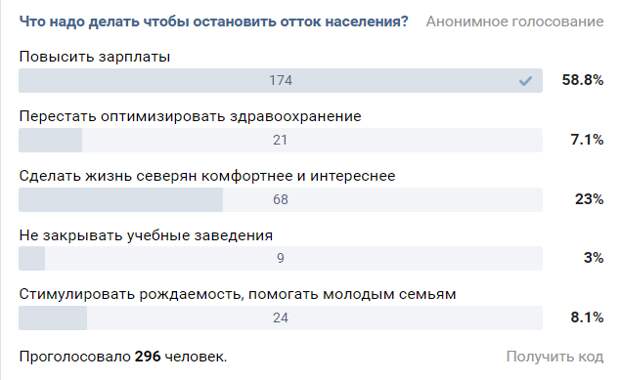Click the checkmark icon on the 174 bar
The width and height of the screenshot is (620, 380).
pyautogui.click(x=525, y=81)
